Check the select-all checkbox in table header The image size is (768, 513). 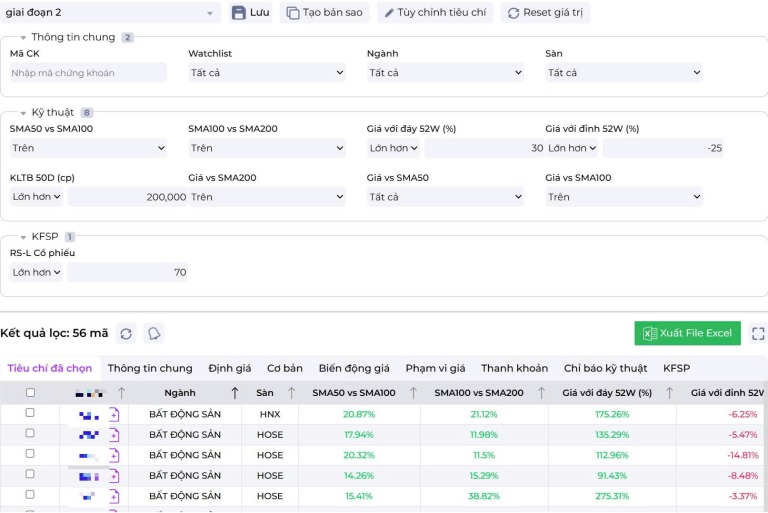[x=30, y=393]
